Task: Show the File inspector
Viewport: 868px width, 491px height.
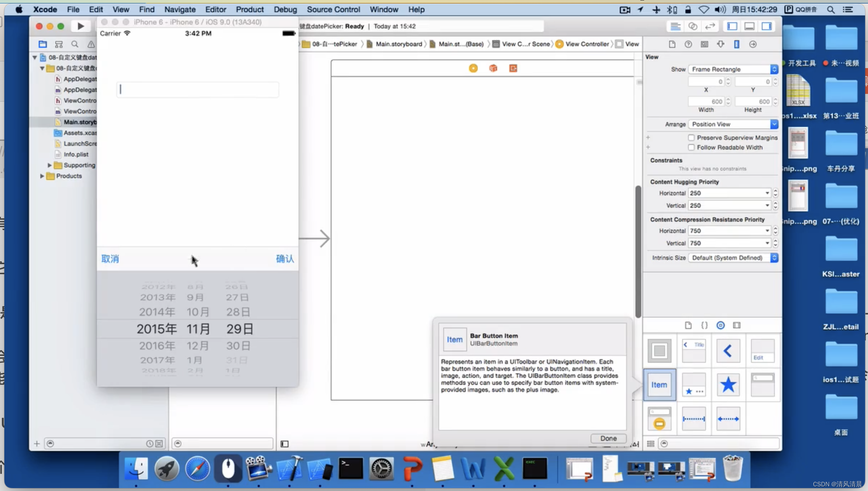Action: tap(672, 44)
